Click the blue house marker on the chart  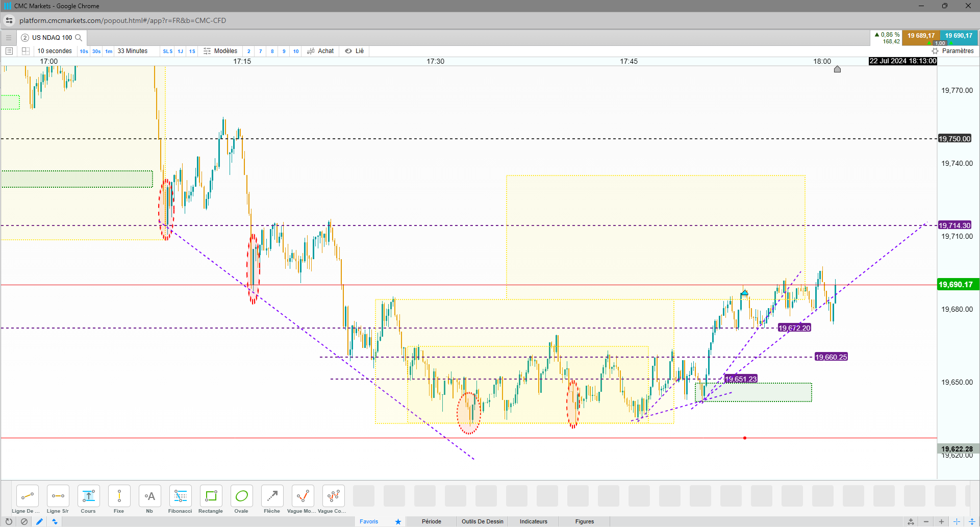[745, 293]
